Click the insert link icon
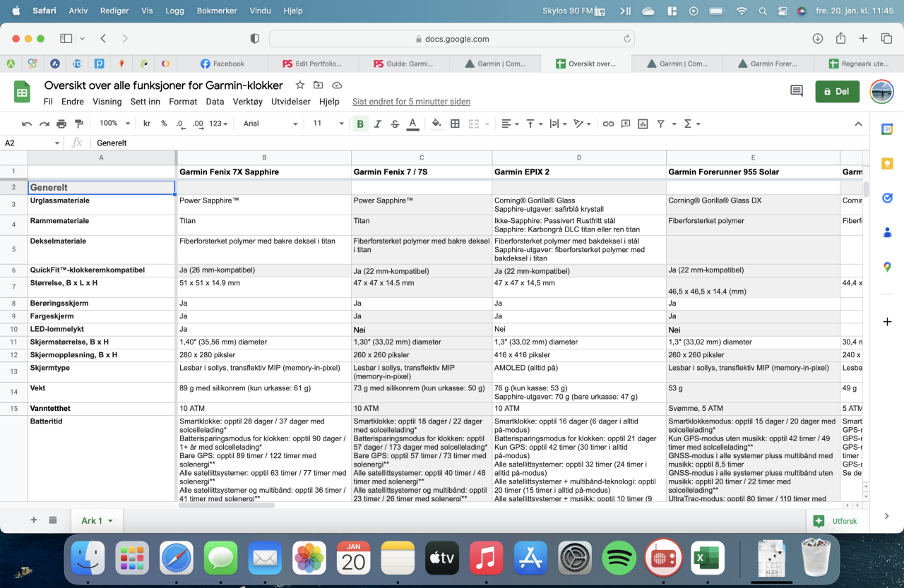Screen dimensions: 904x588 point(608,124)
